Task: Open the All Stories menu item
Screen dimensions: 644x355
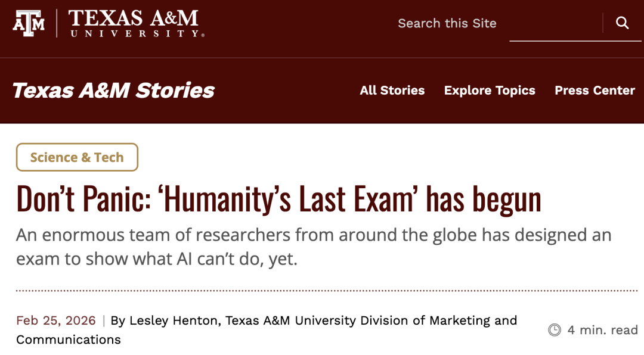Action: [x=392, y=91]
